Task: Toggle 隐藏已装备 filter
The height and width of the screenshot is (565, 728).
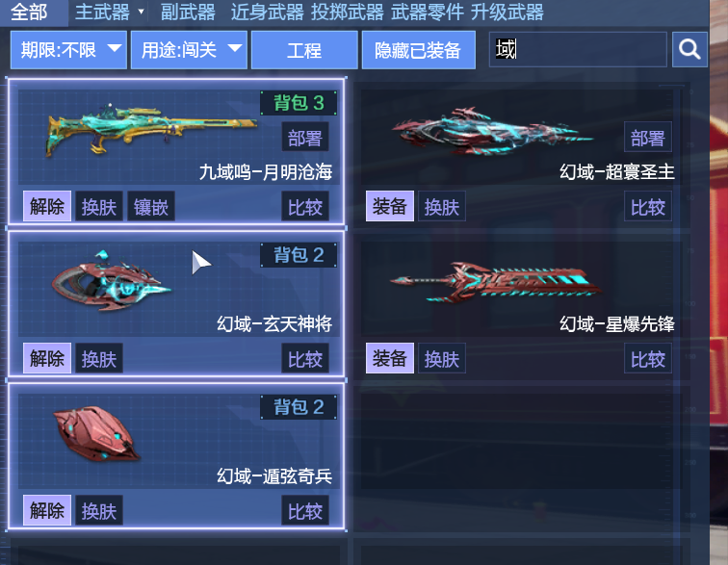Action: (x=418, y=50)
